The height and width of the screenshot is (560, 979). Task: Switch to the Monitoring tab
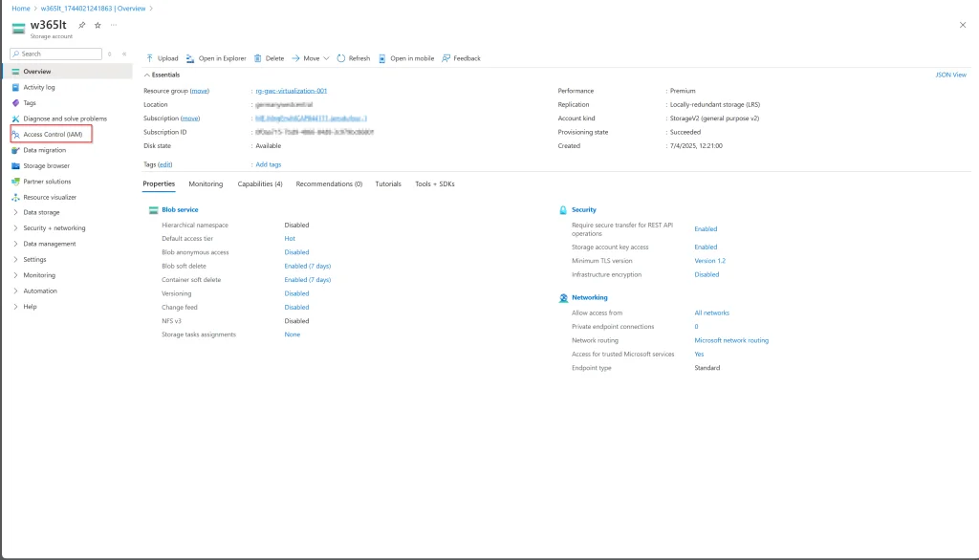click(x=206, y=183)
